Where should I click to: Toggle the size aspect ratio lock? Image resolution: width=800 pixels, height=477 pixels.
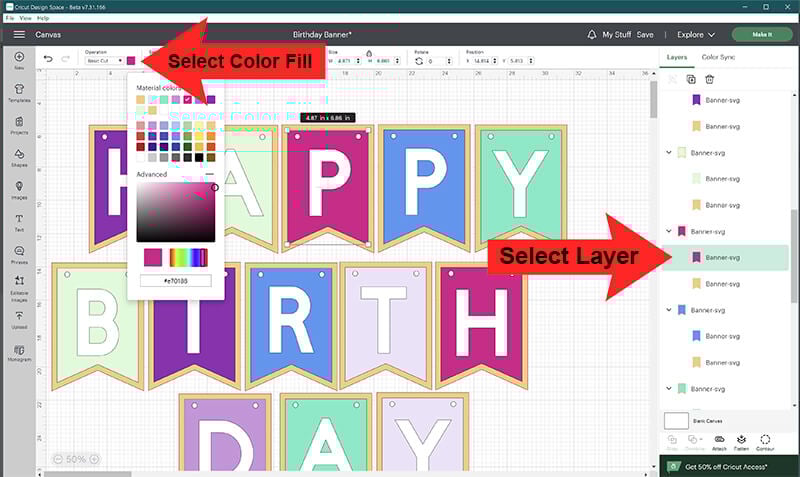pyautogui.click(x=369, y=53)
